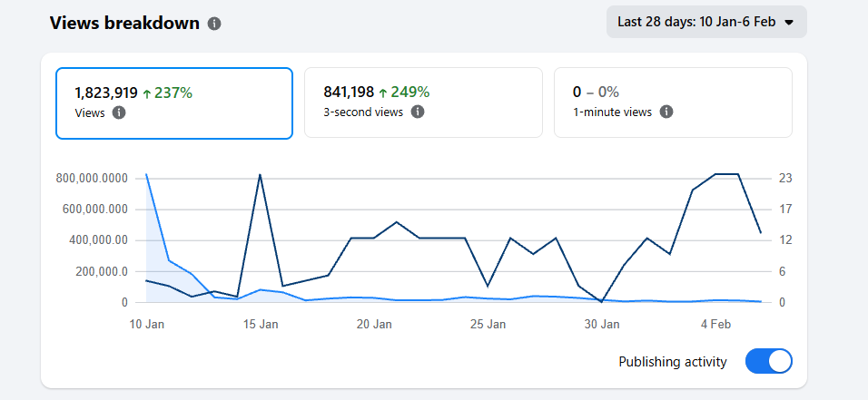This screenshot has width=868, height=400.
Task: Click the info icon beside Views breakdown heading
Action: pos(214,24)
